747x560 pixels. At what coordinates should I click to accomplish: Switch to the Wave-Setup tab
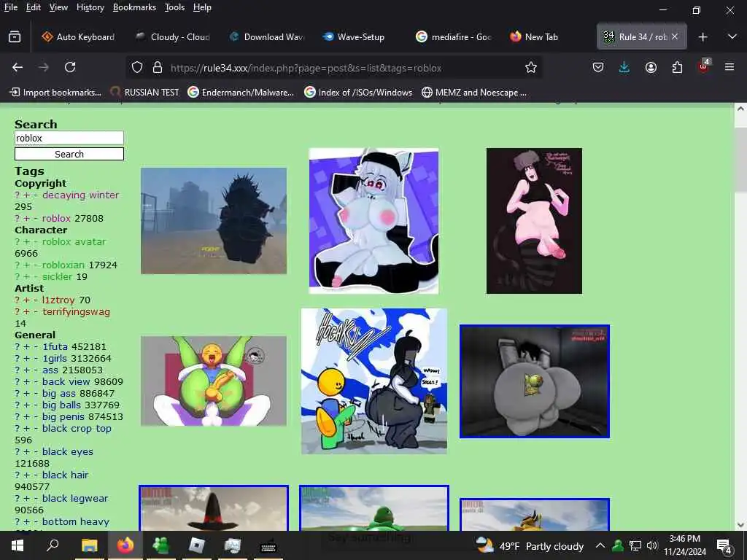359,36
